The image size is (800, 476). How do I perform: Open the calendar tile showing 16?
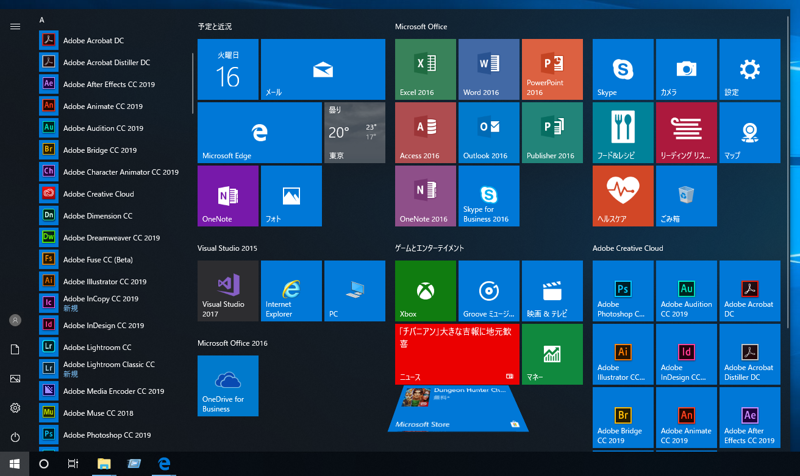pos(228,69)
